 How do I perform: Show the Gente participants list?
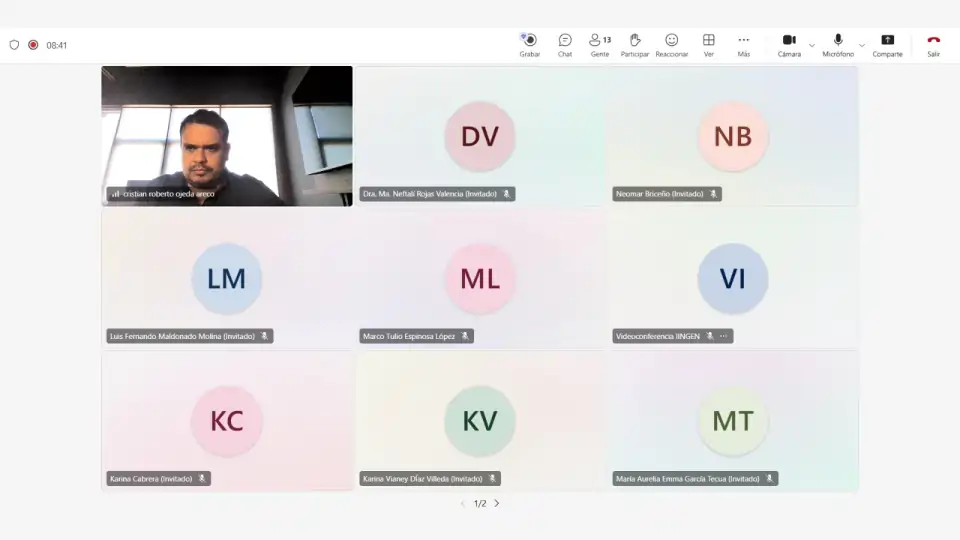point(600,45)
